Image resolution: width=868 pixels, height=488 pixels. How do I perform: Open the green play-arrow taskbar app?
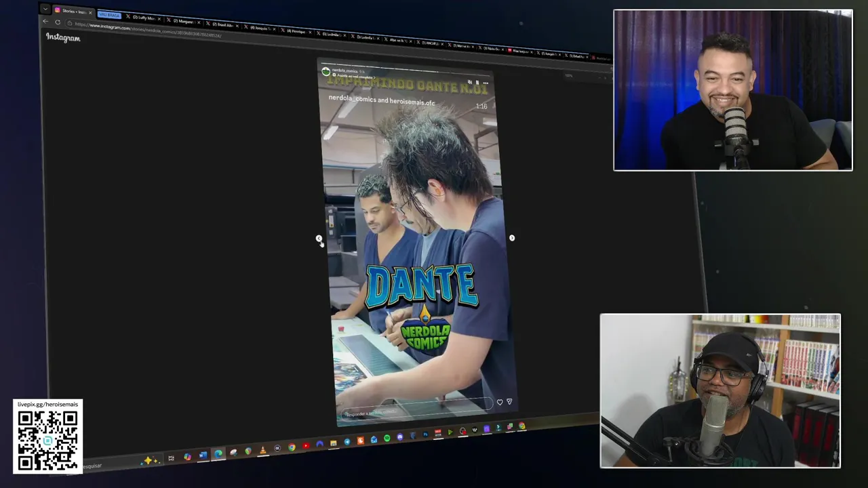pyautogui.click(x=450, y=432)
